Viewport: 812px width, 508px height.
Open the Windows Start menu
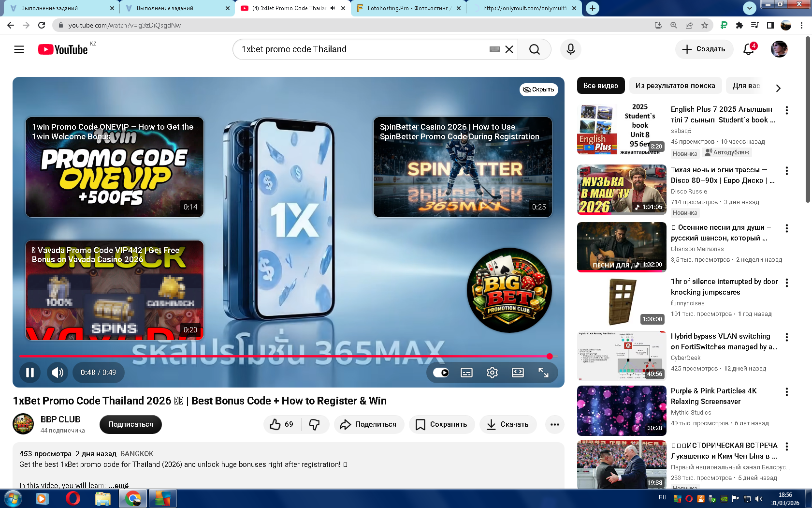[x=12, y=498]
